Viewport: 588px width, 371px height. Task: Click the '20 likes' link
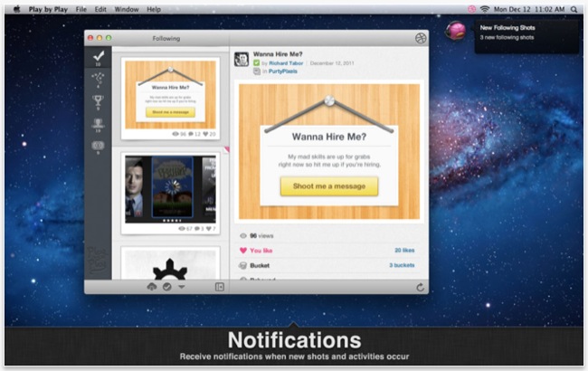tap(405, 250)
